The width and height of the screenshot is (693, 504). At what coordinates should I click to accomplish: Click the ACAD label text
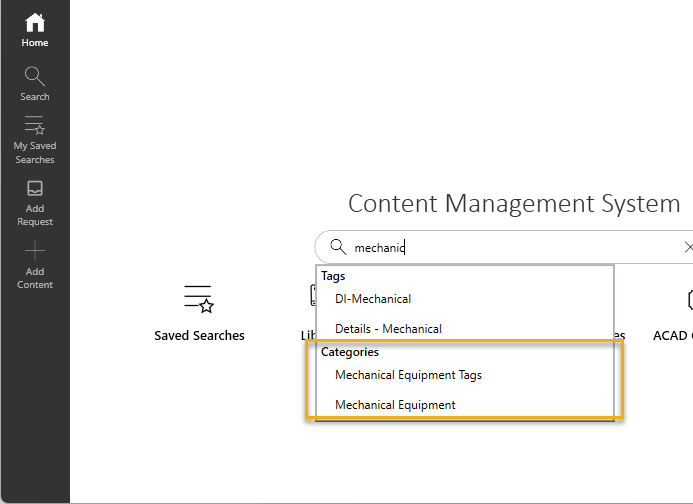(671, 336)
